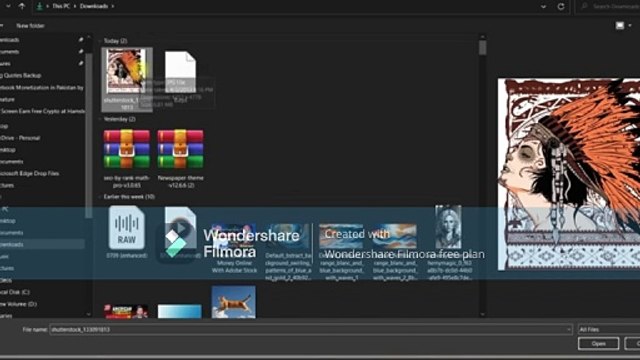
Task: Expand chevron right after the Downloads breadcrumb
Action: [113, 6]
